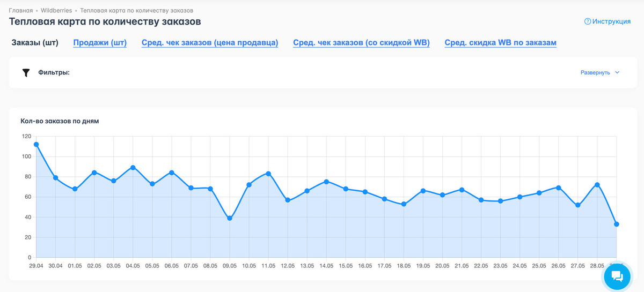This screenshot has width=644, height=292.
Task: Click the 01.05 data point
Action: click(75, 189)
